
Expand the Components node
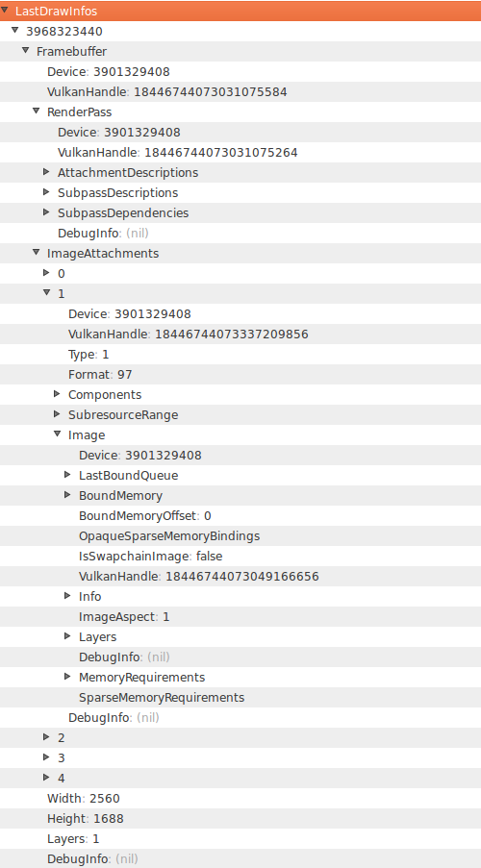click(57, 393)
